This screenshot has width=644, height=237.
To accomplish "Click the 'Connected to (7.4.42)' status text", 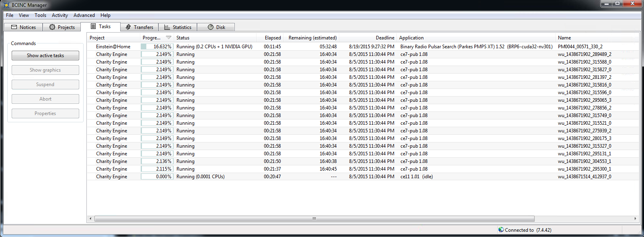I will [x=528, y=230].
